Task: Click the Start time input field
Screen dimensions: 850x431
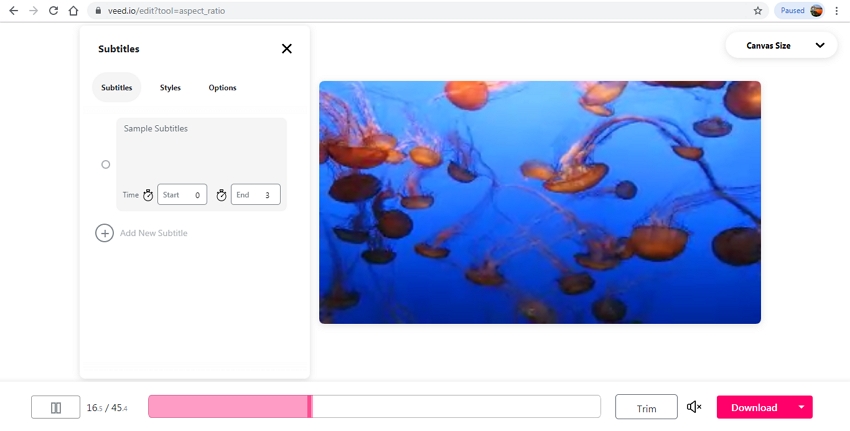Action: (182, 195)
